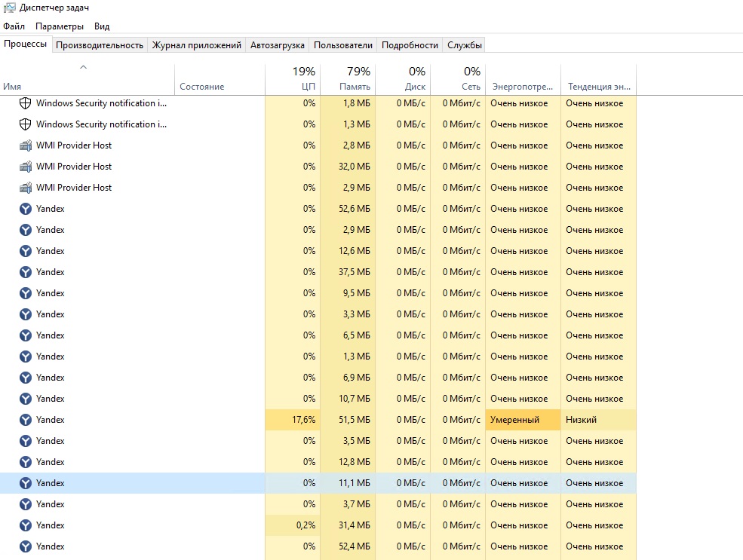Click the 1,8 МБ memory value
Screen dimensions: 743x560
[x=357, y=103]
